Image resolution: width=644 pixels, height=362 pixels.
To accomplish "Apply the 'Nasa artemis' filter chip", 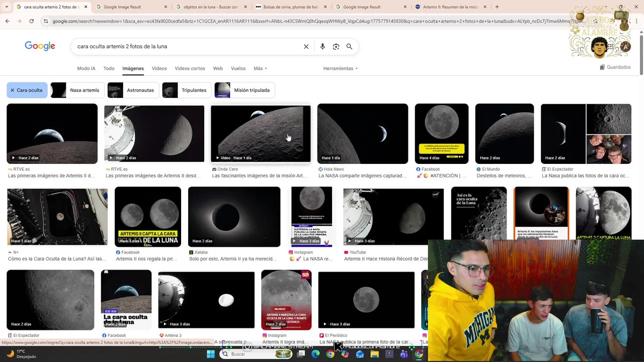I will 77,90.
